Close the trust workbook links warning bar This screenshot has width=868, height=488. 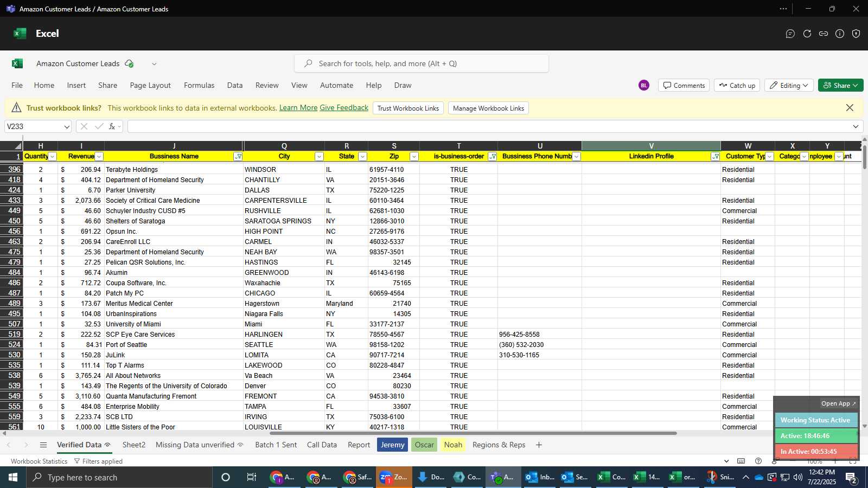[850, 108]
